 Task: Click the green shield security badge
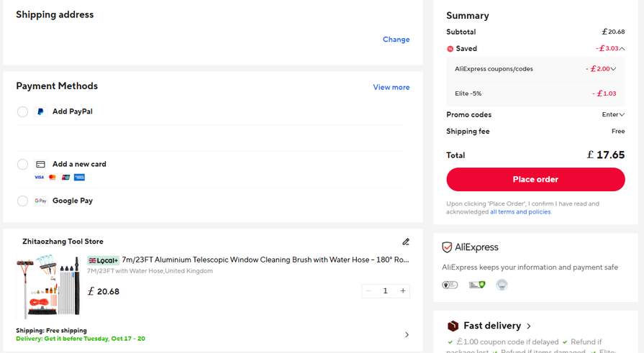(x=477, y=285)
